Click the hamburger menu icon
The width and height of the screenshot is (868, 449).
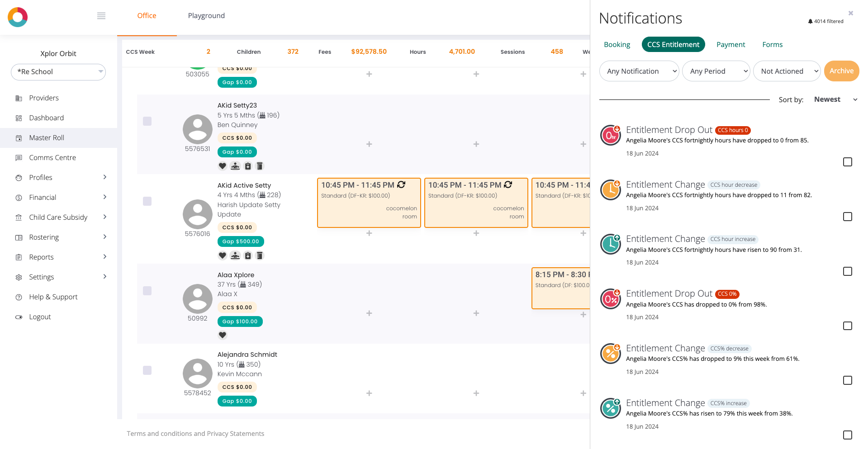tap(101, 16)
